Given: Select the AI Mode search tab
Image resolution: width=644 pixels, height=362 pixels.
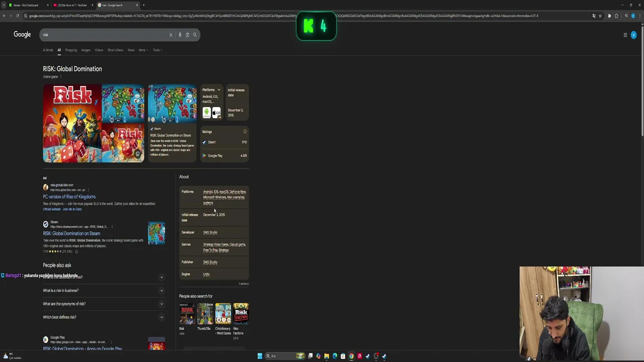Looking at the screenshot, I should pyautogui.click(x=48, y=50).
